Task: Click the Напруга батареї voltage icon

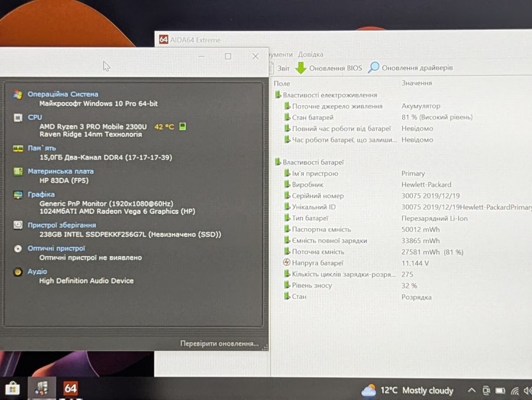Action: [287, 262]
